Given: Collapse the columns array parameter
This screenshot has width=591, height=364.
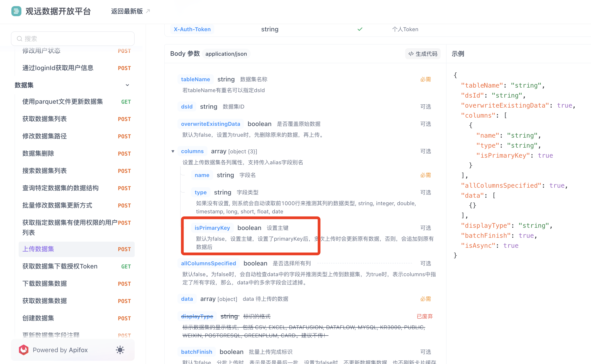Looking at the screenshot, I should click(x=173, y=151).
